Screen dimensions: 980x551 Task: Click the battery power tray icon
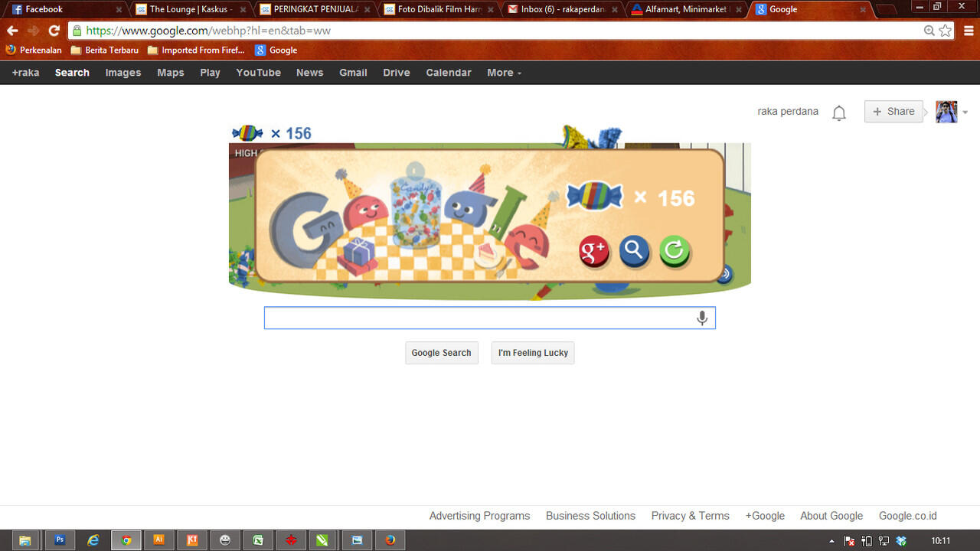click(867, 541)
